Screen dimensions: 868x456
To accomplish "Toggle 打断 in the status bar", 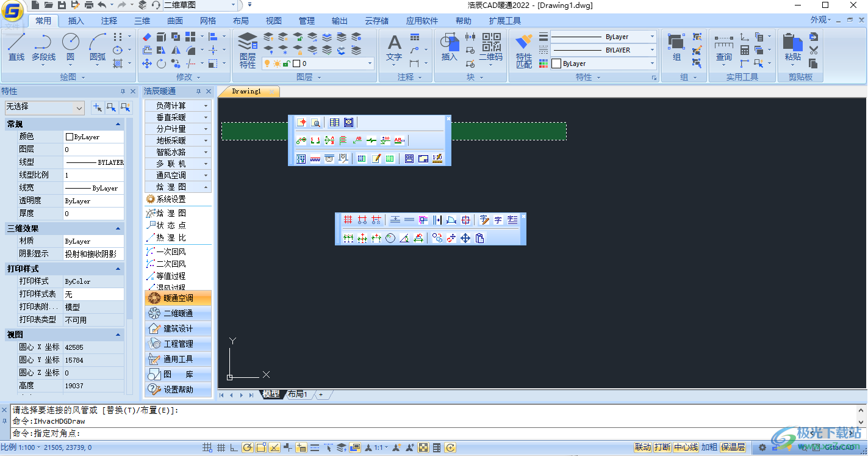I will (662, 447).
